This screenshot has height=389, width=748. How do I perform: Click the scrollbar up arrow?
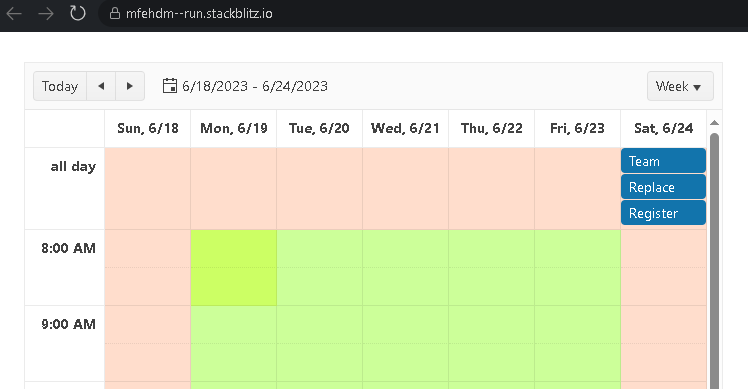714,123
